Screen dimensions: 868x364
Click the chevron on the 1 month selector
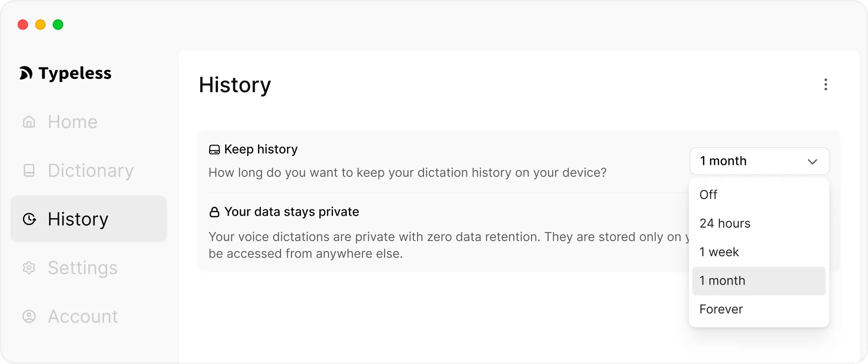point(813,161)
